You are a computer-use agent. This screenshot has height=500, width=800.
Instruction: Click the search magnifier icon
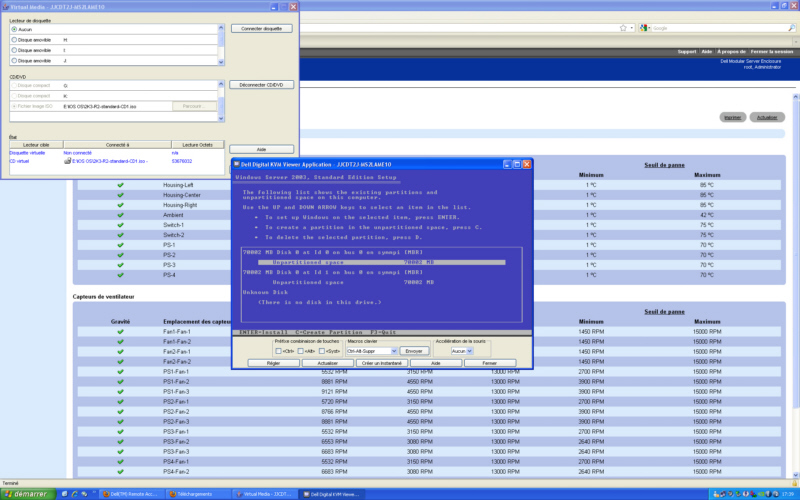click(791, 28)
